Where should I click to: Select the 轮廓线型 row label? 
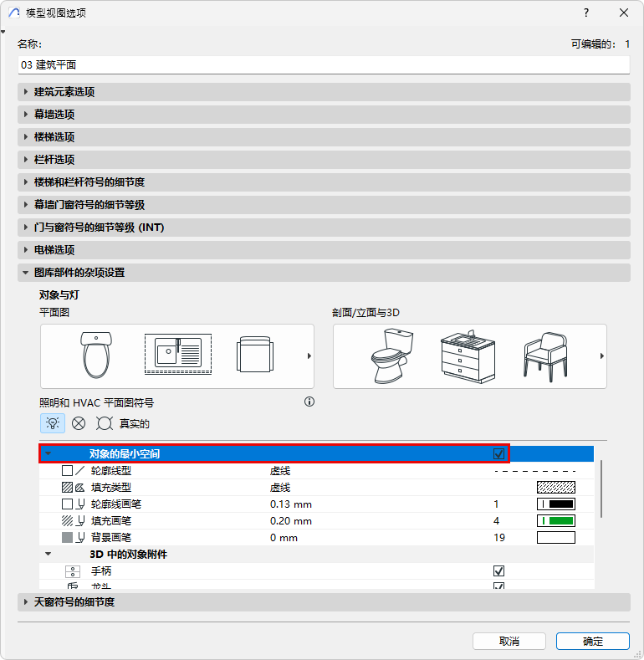tap(111, 471)
